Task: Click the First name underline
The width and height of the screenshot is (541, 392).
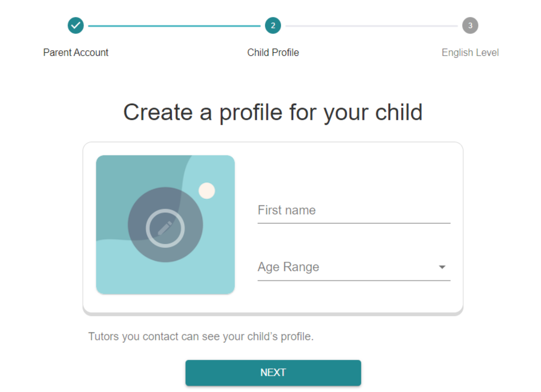Action: tap(354, 223)
